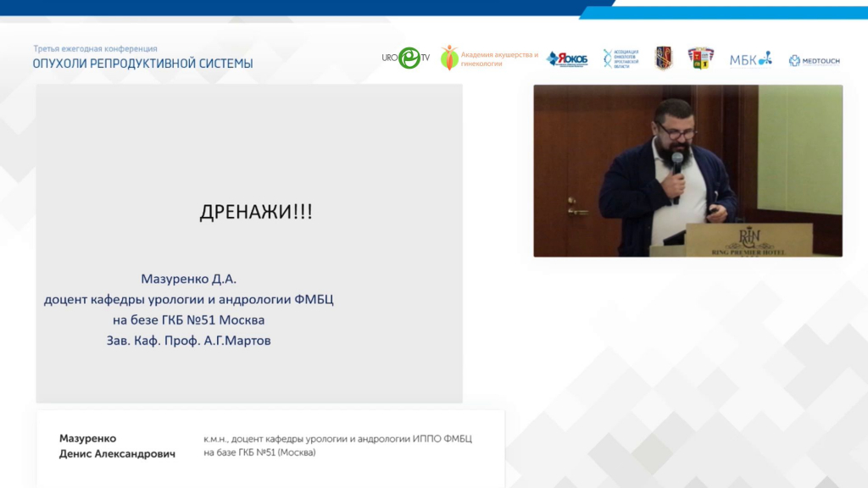Click the URO TV logo
868x488 pixels.
point(406,58)
